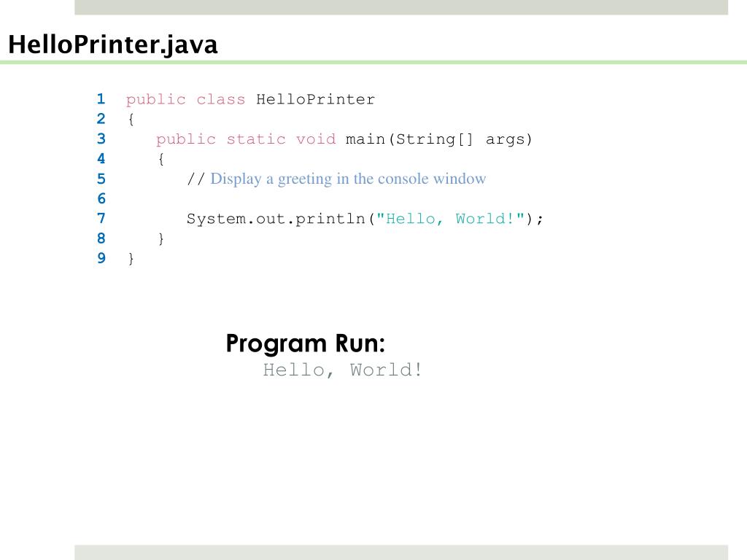The height and width of the screenshot is (560, 747).
Task: Click the 'Hello, World!' program output
Action: pyautogui.click(x=343, y=370)
